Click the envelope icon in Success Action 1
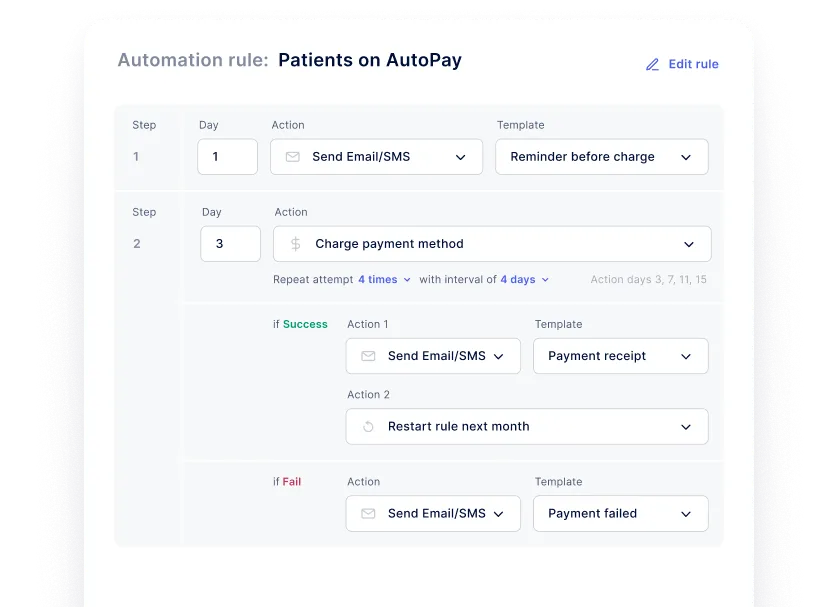Viewport: 838px width, 607px height. pyautogui.click(x=368, y=356)
